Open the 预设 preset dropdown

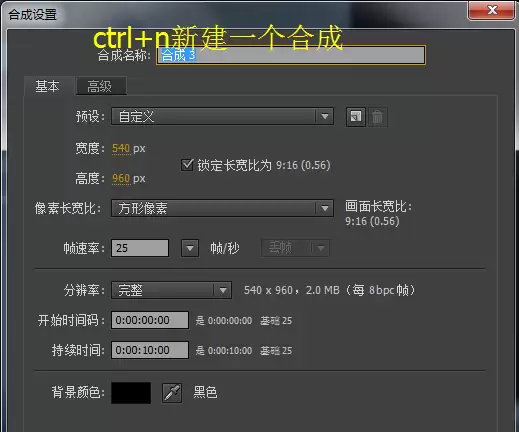point(222,117)
